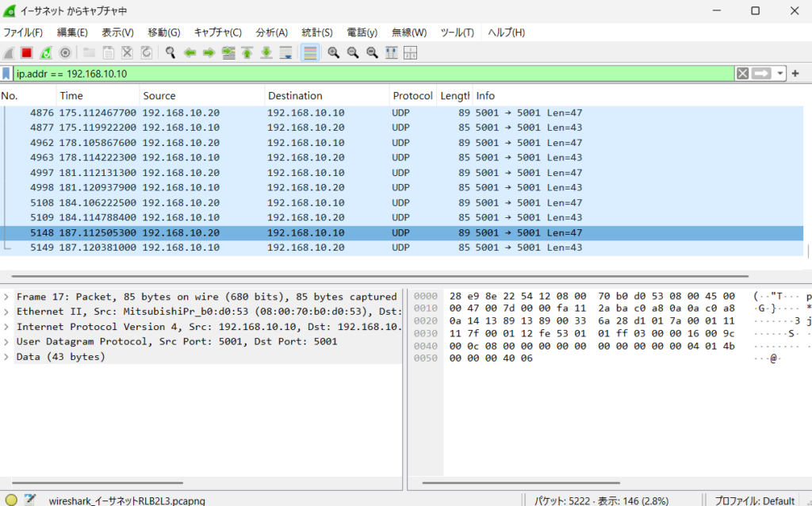Expand the User Datagram Protocol details
The width and height of the screenshot is (812, 506).
tap(7, 342)
